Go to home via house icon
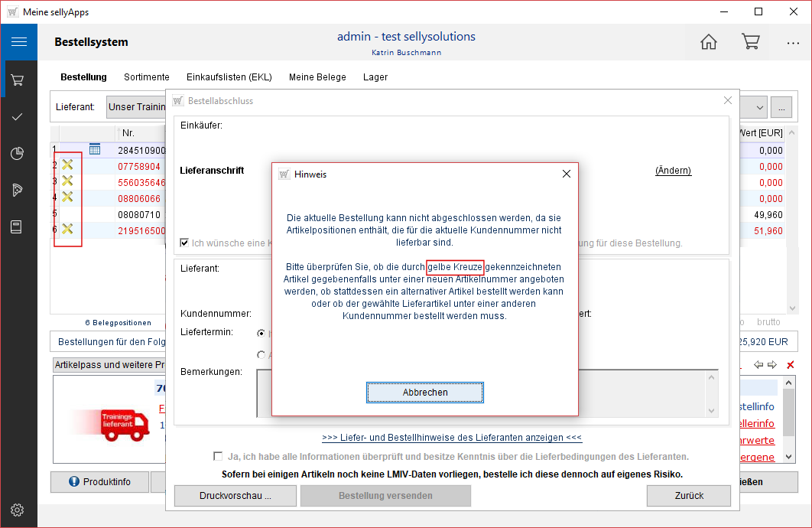This screenshot has width=812, height=528. [709, 42]
